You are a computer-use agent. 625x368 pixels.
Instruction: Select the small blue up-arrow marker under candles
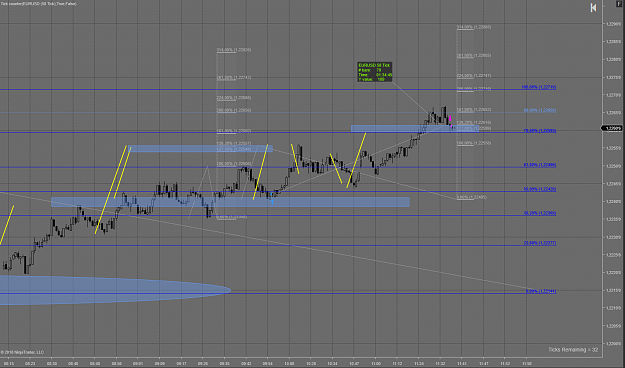[272, 202]
